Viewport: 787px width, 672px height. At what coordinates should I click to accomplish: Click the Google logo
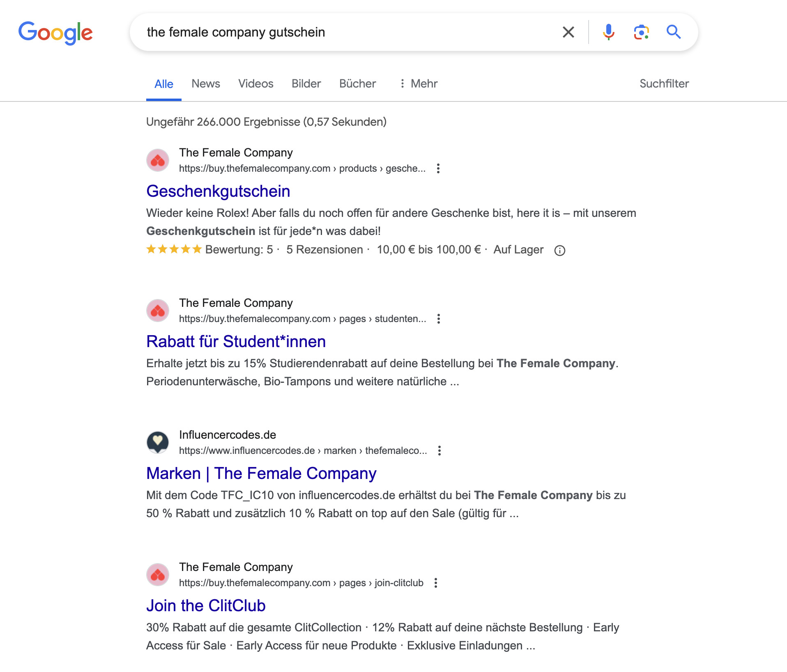[55, 33]
